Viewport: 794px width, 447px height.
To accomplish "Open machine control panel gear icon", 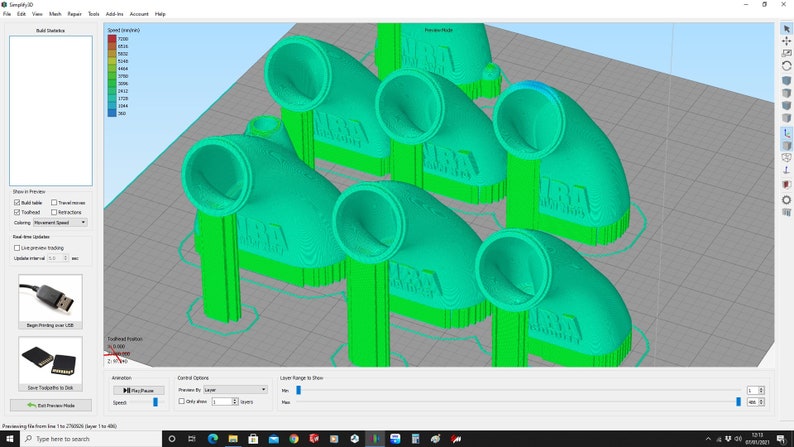I will click(x=786, y=199).
